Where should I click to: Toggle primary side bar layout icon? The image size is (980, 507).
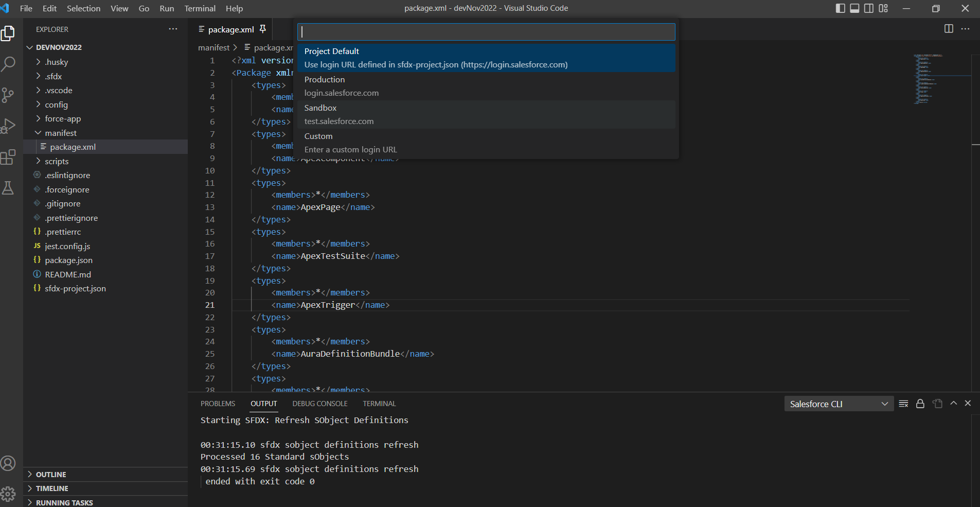coord(840,8)
